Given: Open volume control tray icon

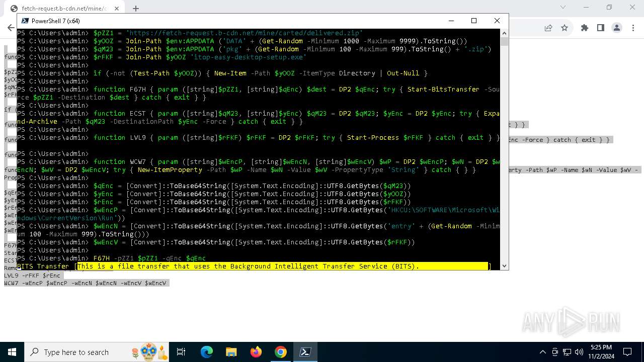Looking at the screenshot, I should pyautogui.click(x=579, y=352).
